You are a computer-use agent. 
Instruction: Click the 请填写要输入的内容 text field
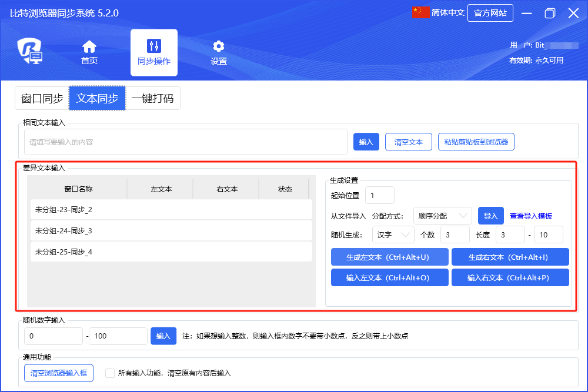tap(185, 142)
